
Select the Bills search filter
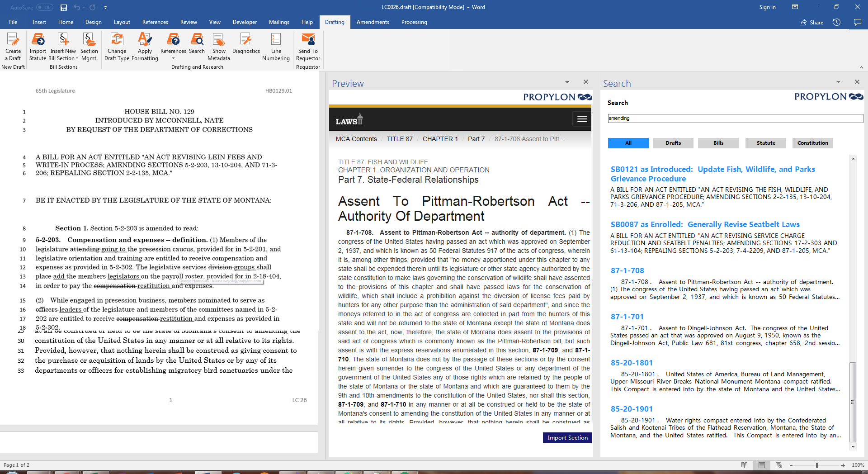click(718, 143)
